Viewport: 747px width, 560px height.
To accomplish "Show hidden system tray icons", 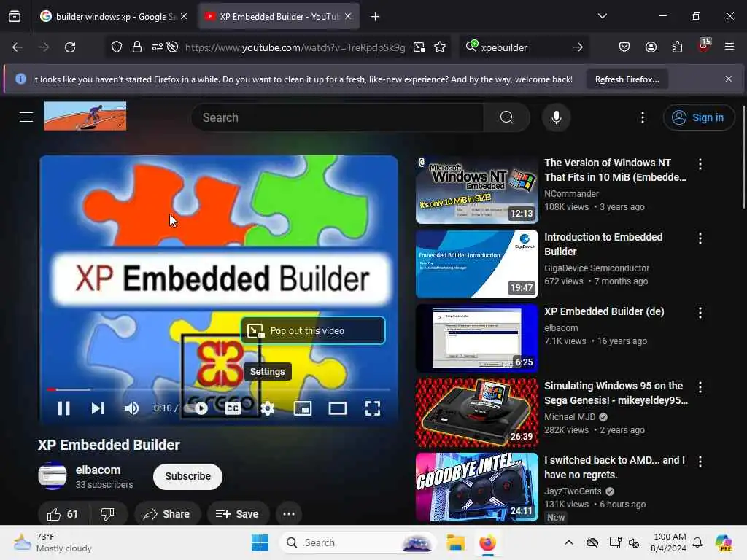I will [x=569, y=542].
